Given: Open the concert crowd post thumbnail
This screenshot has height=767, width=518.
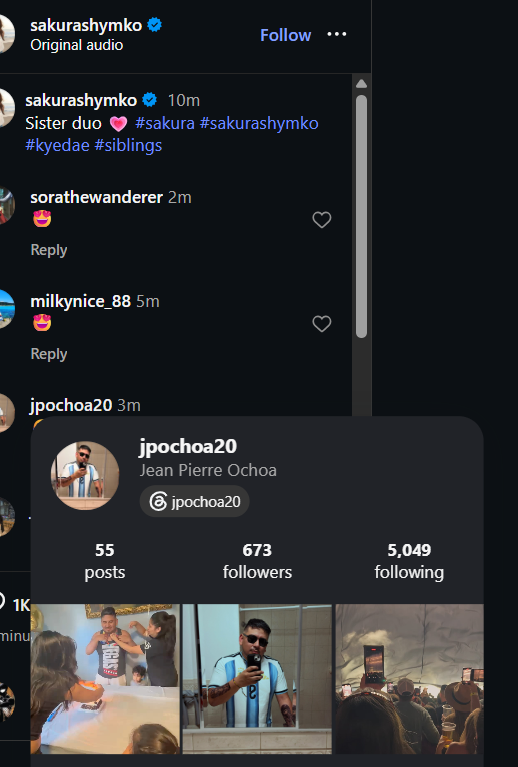Looking at the screenshot, I should tap(409, 679).
